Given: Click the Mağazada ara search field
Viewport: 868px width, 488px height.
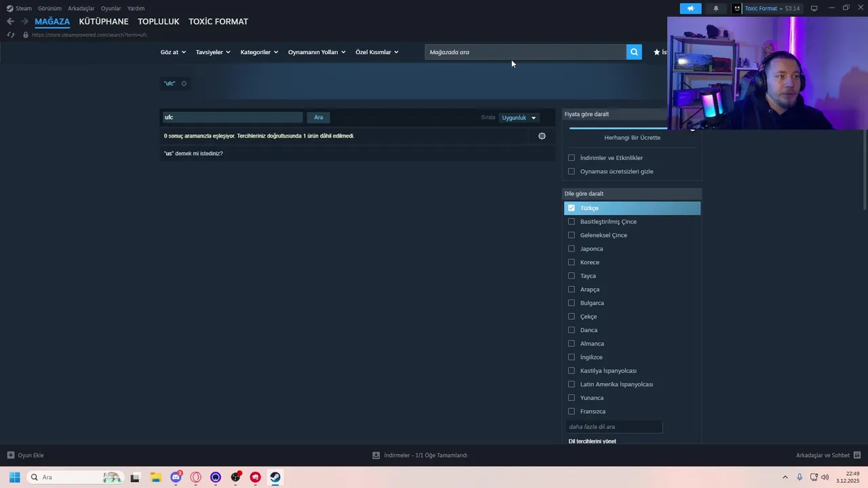Looking at the screenshot, I should (x=526, y=52).
